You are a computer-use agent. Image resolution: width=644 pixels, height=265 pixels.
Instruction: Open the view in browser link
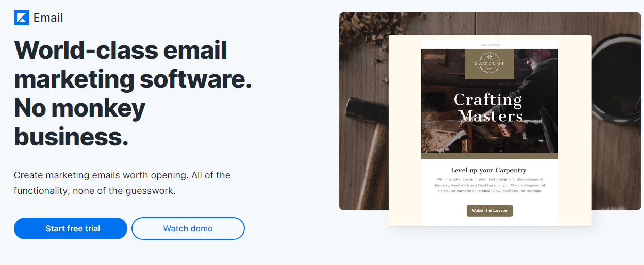[x=490, y=45]
